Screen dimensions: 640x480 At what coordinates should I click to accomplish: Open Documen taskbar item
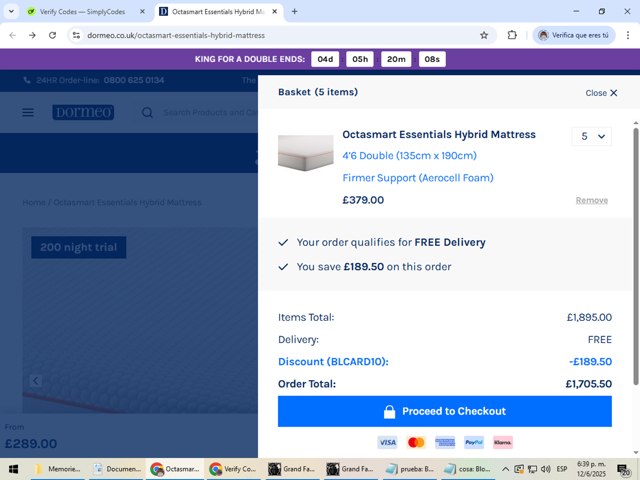116,469
